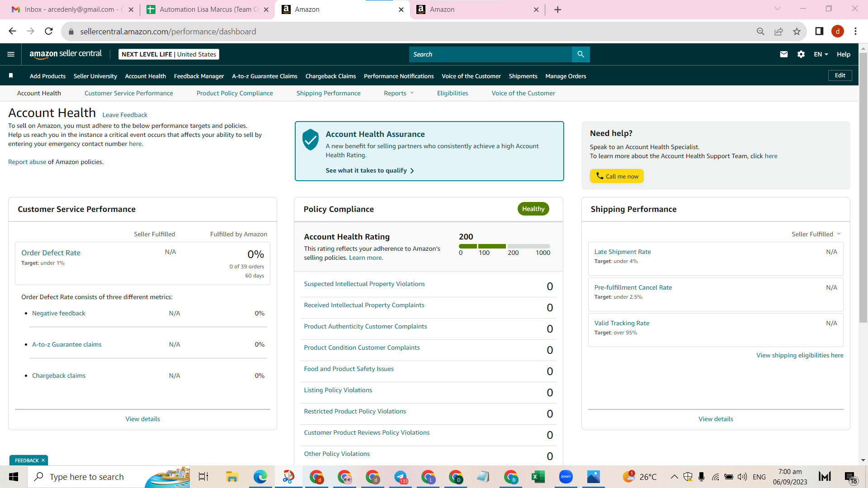Open the messages envelope icon
The width and height of the screenshot is (868, 488).
tap(784, 54)
